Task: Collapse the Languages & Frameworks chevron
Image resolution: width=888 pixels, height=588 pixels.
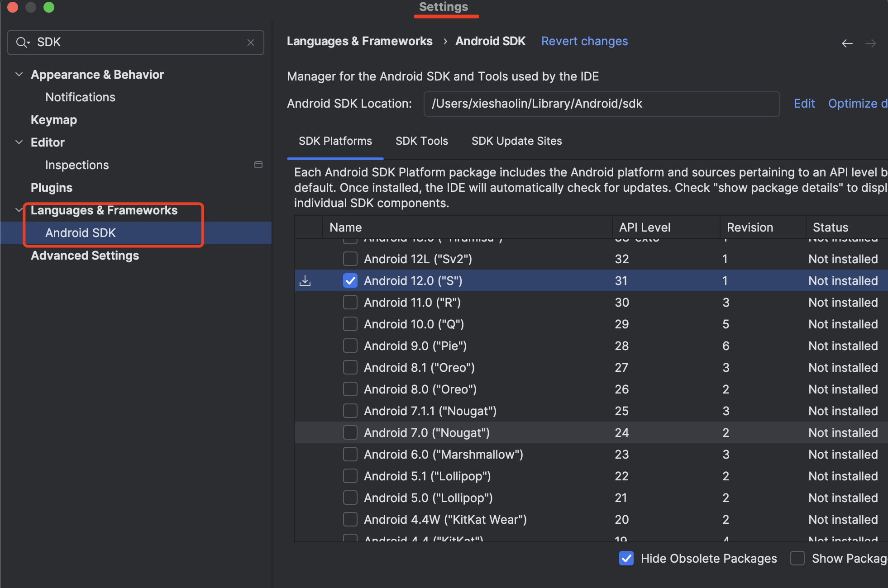Action: coord(19,210)
